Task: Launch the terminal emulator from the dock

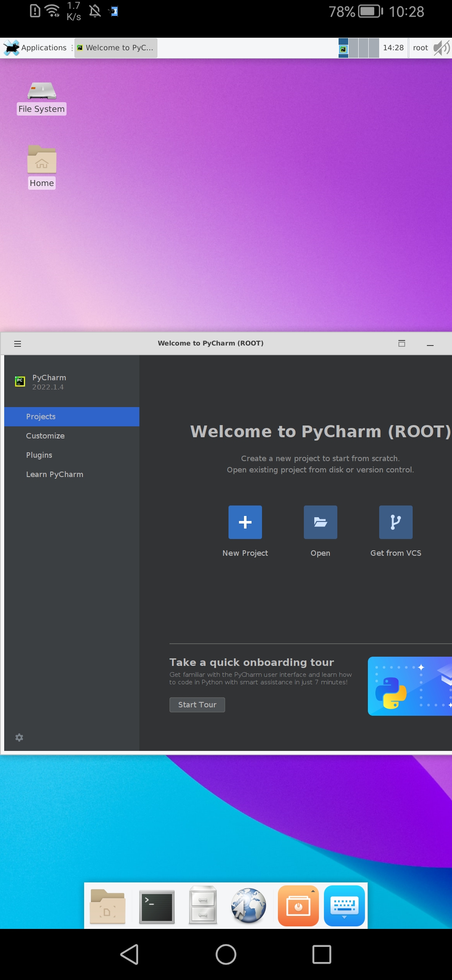Action: click(x=157, y=907)
